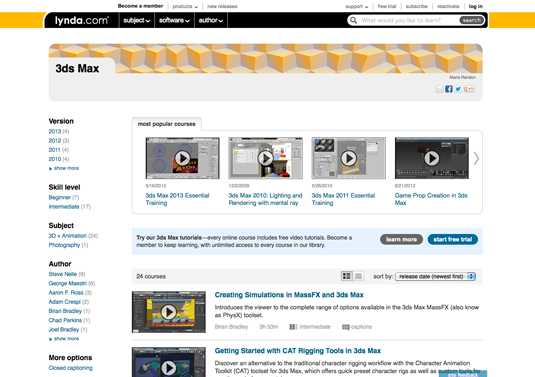535x377 pixels.
Task: Filter by author Chad Perkins
Action: [65, 320]
